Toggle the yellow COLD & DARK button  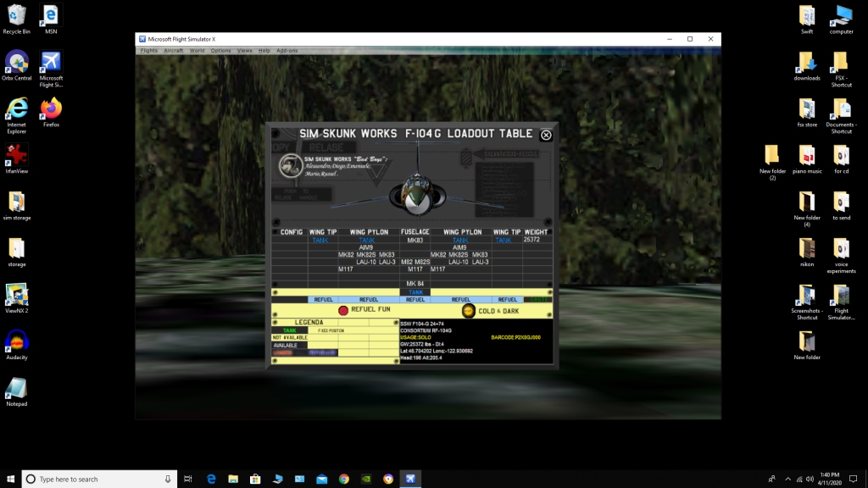(x=468, y=311)
